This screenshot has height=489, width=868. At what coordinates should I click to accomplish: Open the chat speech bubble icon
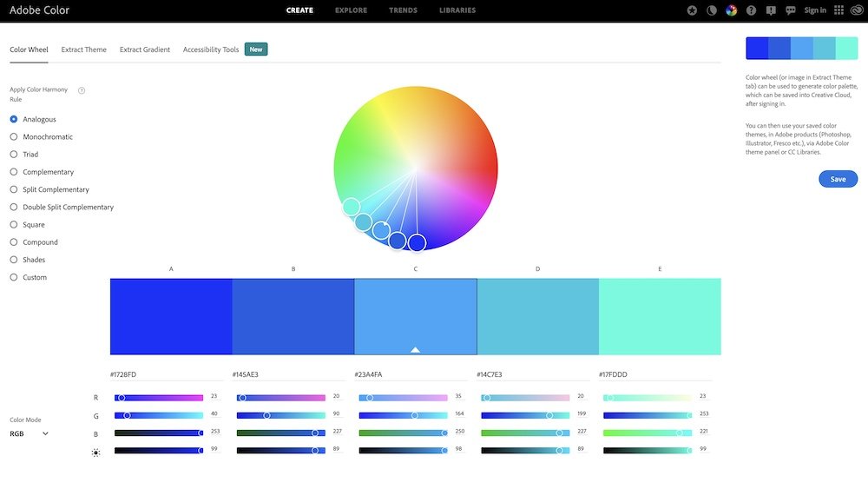point(791,10)
